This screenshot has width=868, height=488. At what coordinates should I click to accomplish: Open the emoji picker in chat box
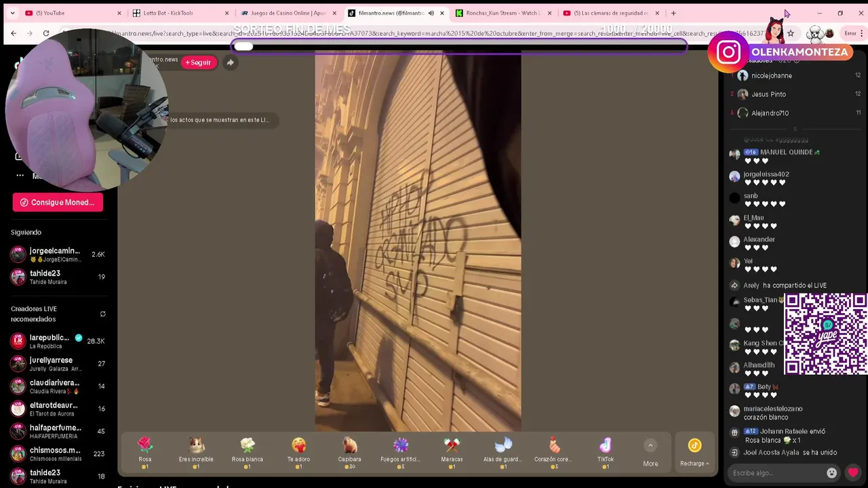click(831, 473)
